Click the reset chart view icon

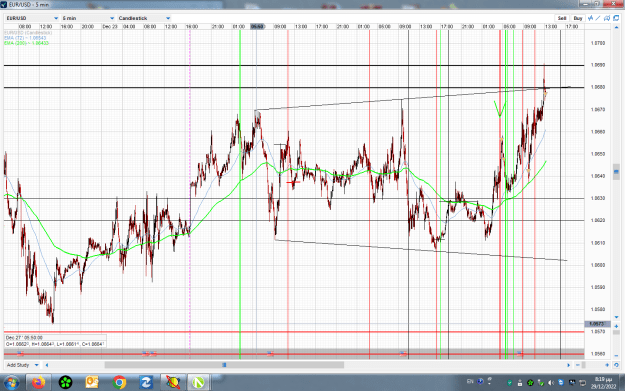pyautogui.click(x=616, y=365)
